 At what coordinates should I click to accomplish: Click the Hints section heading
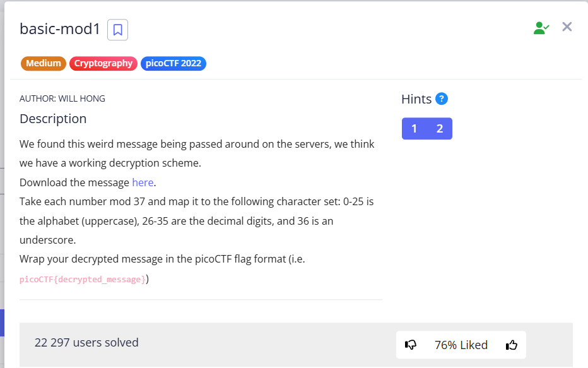(x=416, y=99)
